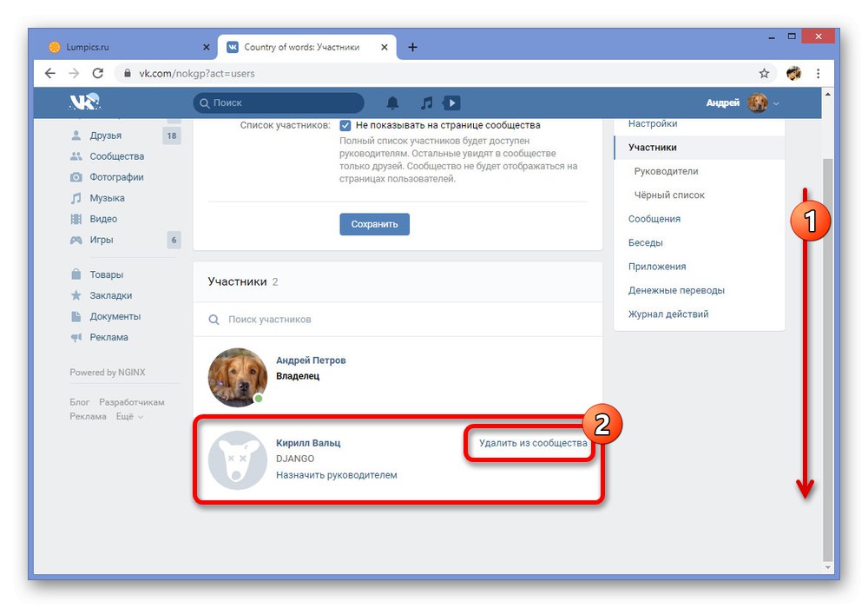Reload the page
The height and width of the screenshot is (608, 868).
pos(98,73)
